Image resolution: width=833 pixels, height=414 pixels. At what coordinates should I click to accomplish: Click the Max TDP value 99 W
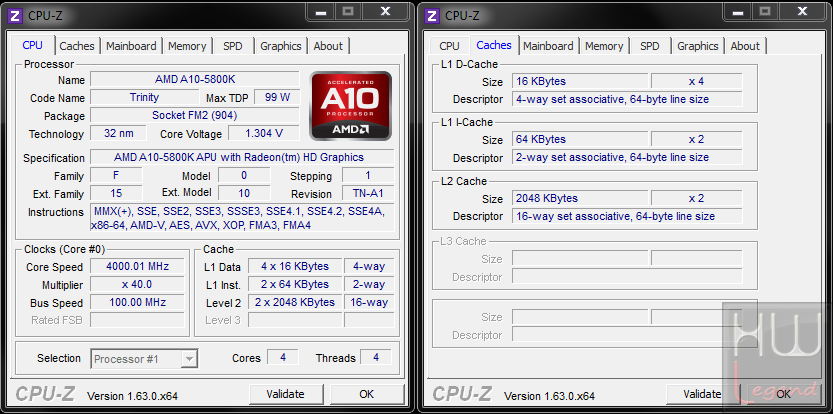click(277, 97)
